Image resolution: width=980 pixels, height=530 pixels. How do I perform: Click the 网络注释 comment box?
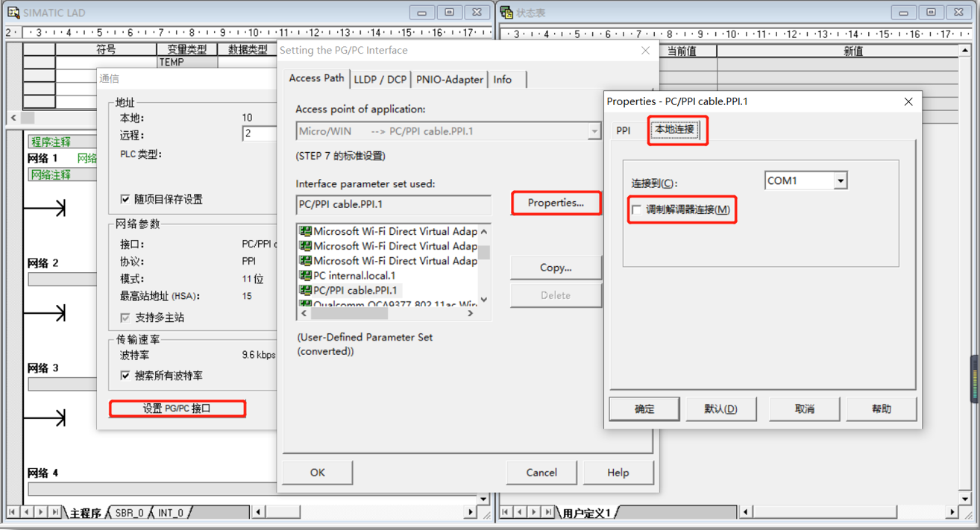coord(63,174)
